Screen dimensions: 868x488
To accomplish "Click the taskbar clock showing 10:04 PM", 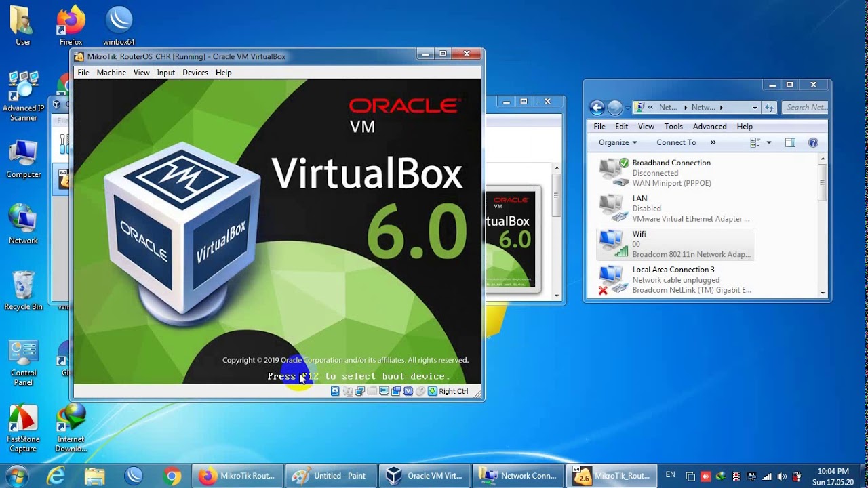I will (x=833, y=476).
